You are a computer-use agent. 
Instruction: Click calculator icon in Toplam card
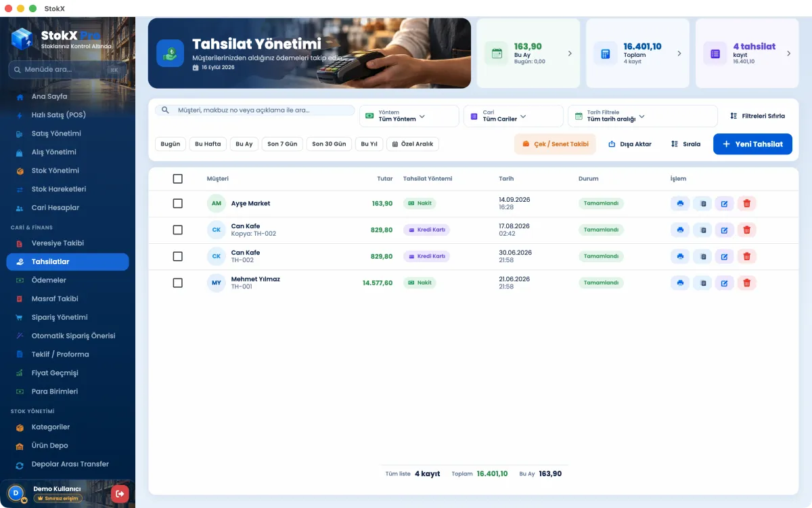coord(606,54)
